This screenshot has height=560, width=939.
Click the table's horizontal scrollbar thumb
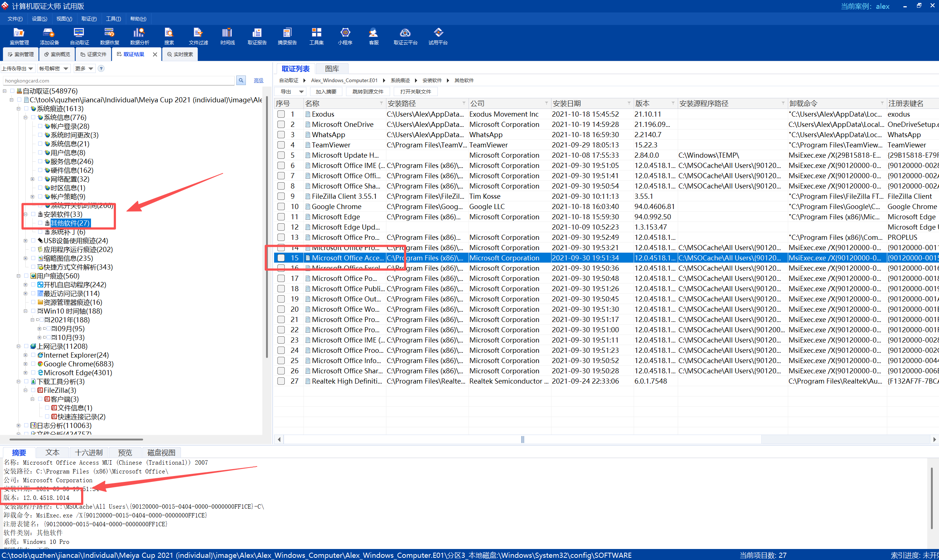click(x=522, y=439)
